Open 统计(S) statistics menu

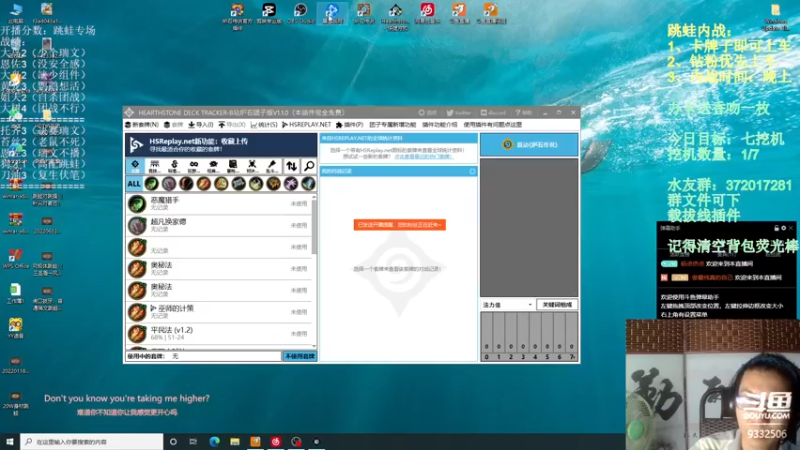[x=264, y=124]
